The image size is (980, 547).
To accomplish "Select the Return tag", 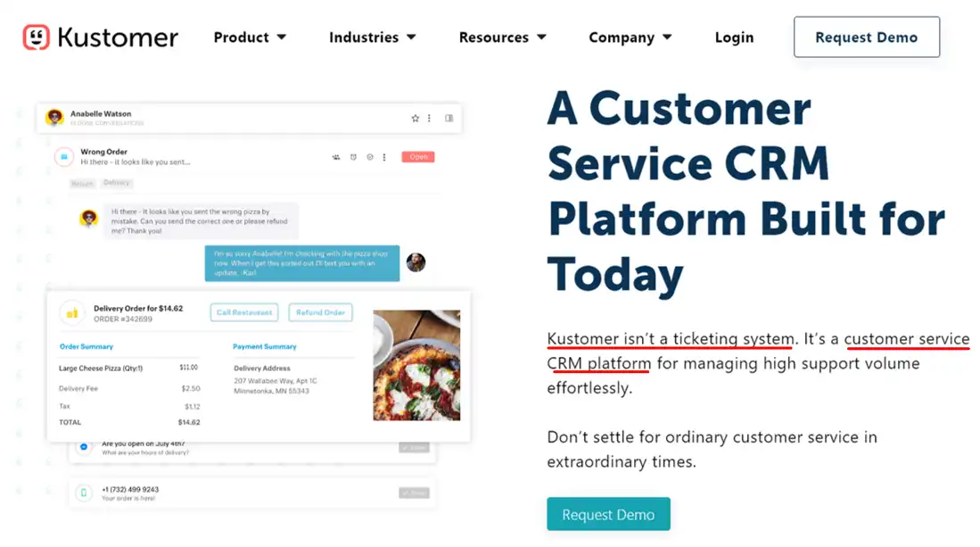I will point(83,183).
